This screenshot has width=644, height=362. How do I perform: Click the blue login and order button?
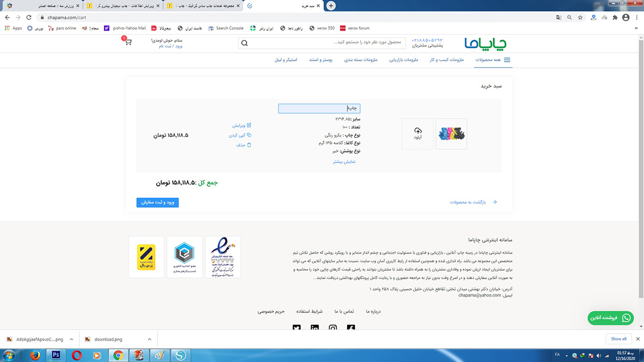pos(157,203)
